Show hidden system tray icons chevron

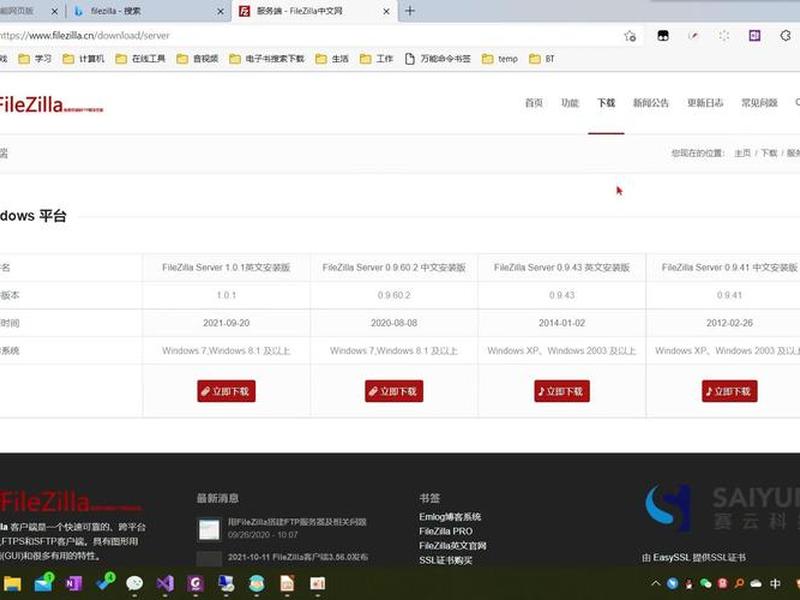coord(656,583)
